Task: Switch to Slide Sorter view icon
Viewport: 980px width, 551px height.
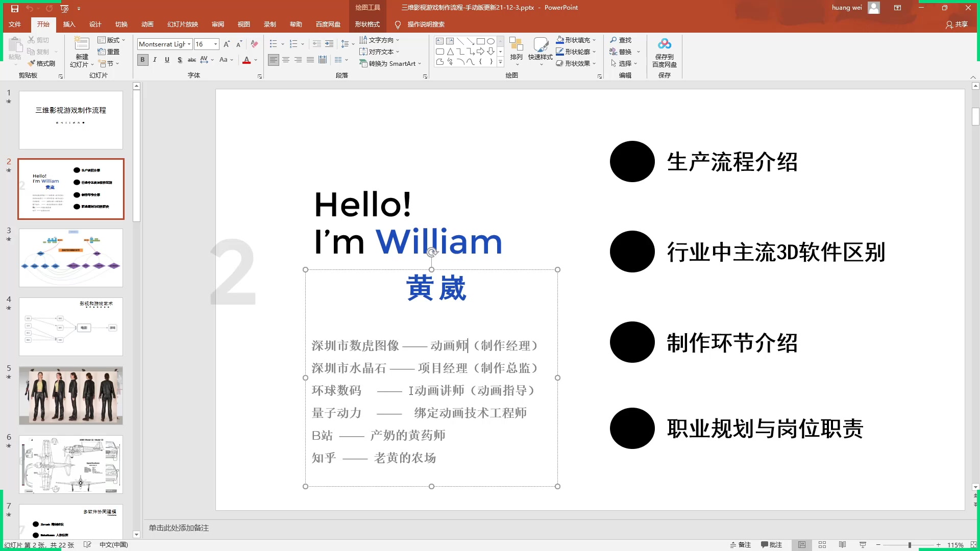Action: pyautogui.click(x=822, y=544)
